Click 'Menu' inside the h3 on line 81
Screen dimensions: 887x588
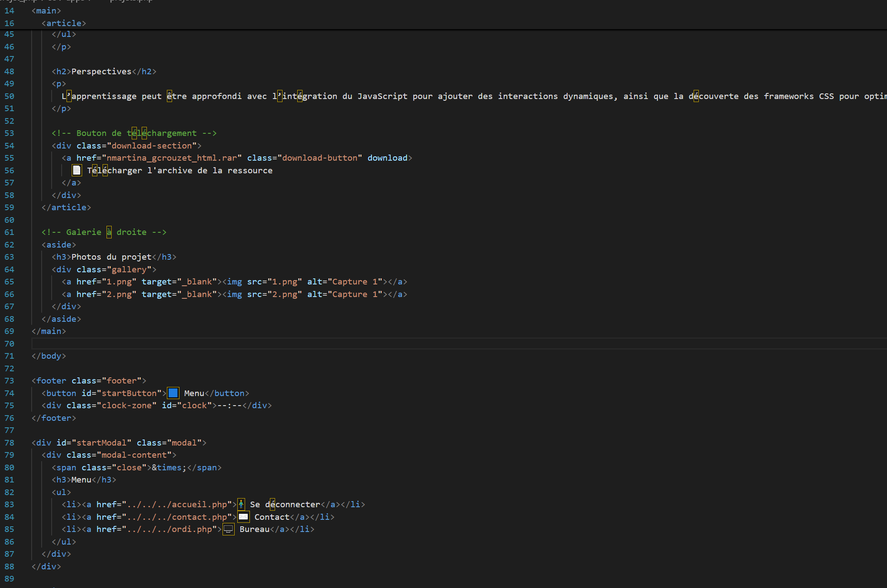(x=81, y=479)
